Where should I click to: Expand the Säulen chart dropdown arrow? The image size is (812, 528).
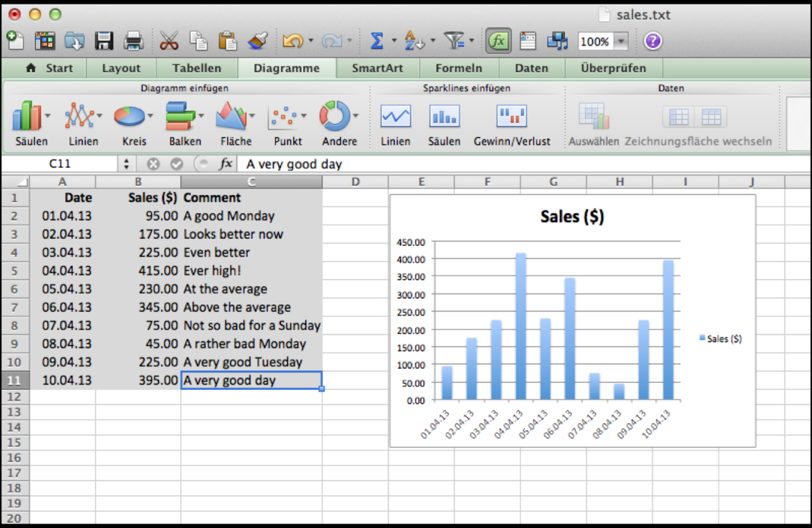click(x=48, y=115)
